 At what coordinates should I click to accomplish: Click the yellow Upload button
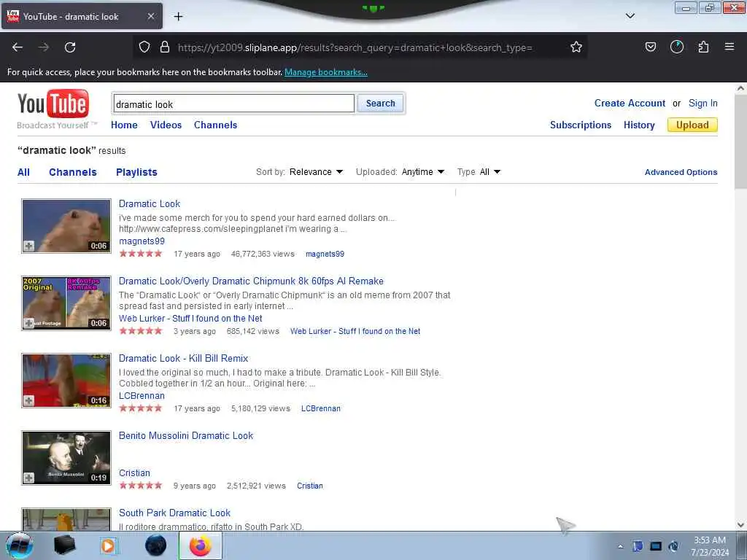(692, 125)
